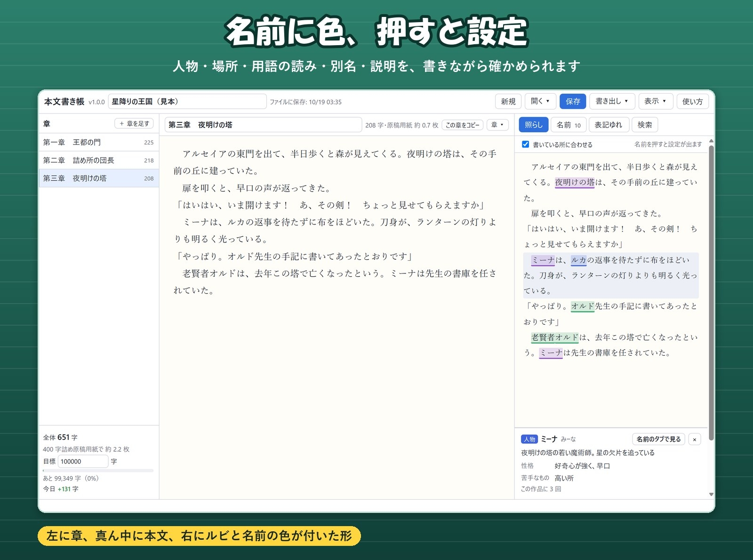This screenshot has width=753, height=560.
Task: Click highlighted ミーナ before は先生の書庫
Action: click(x=551, y=353)
